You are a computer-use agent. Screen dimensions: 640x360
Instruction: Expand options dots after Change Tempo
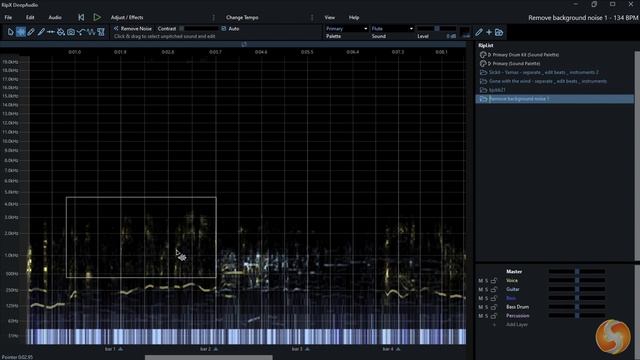point(312,18)
